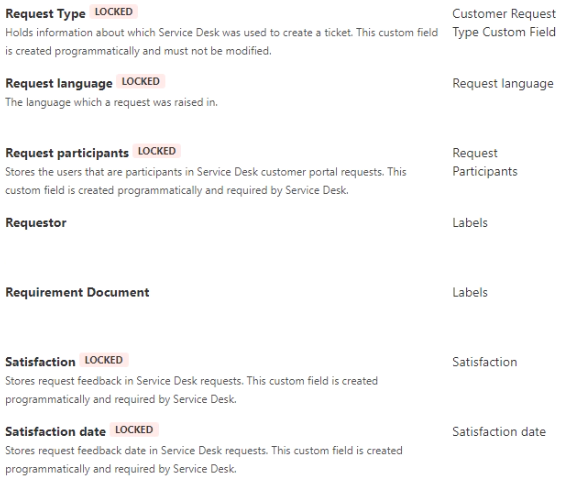Click Labels type in Requirement Document row
Image resolution: width=567 pixels, height=479 pixels.
pos(470,292)
